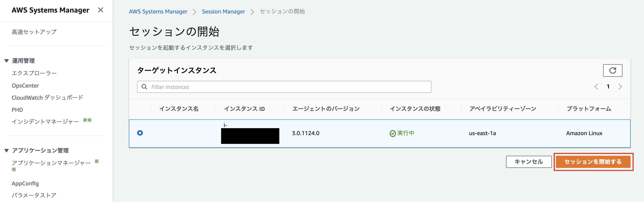The width and height of the screenshot is (644, 202).
Task: Click the プラットフォーム column header
Action: (x=589, y=109)
